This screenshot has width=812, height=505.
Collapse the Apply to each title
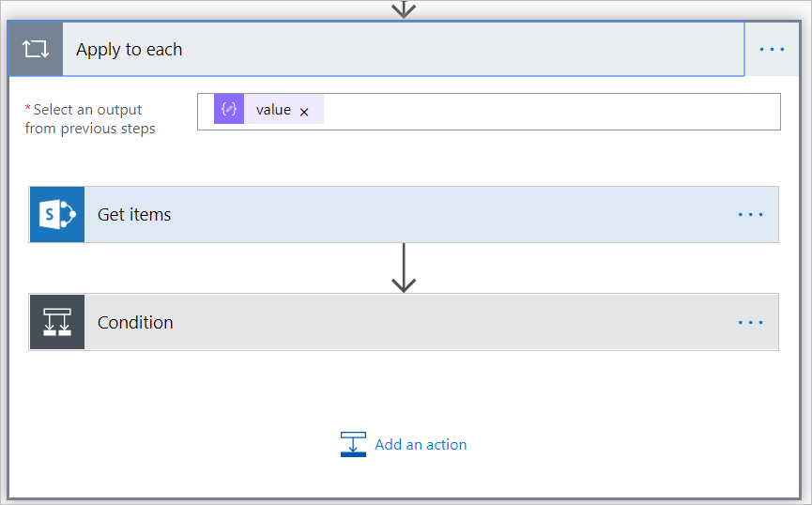(130, 50)
